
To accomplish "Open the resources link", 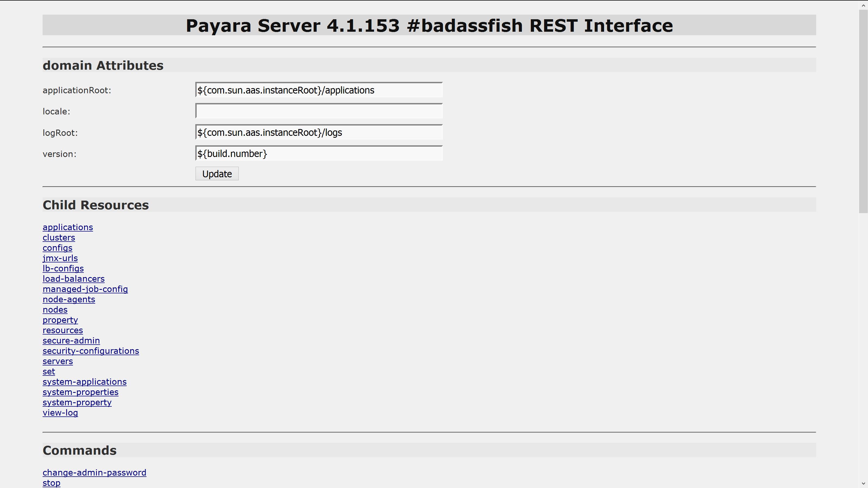I will [63, 330].
